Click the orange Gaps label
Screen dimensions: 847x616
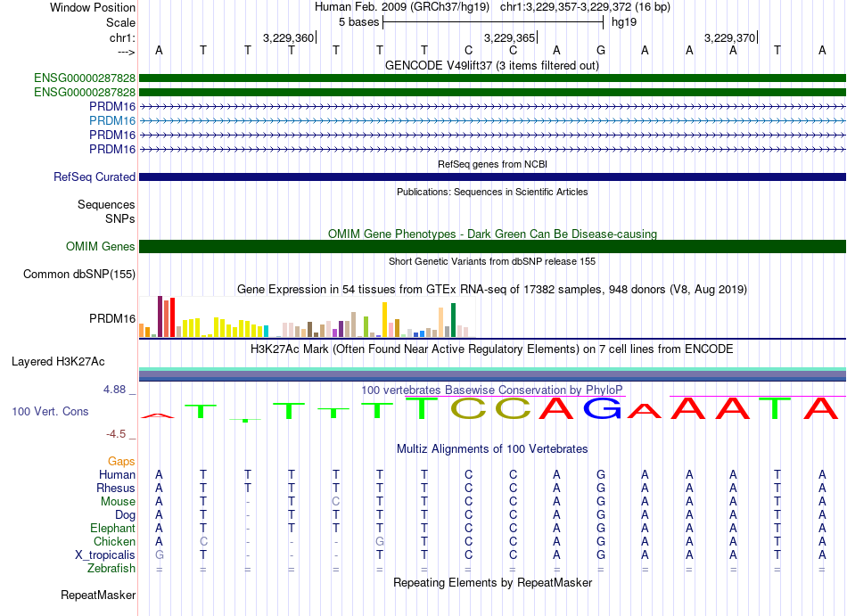click(x=121, y=461)
